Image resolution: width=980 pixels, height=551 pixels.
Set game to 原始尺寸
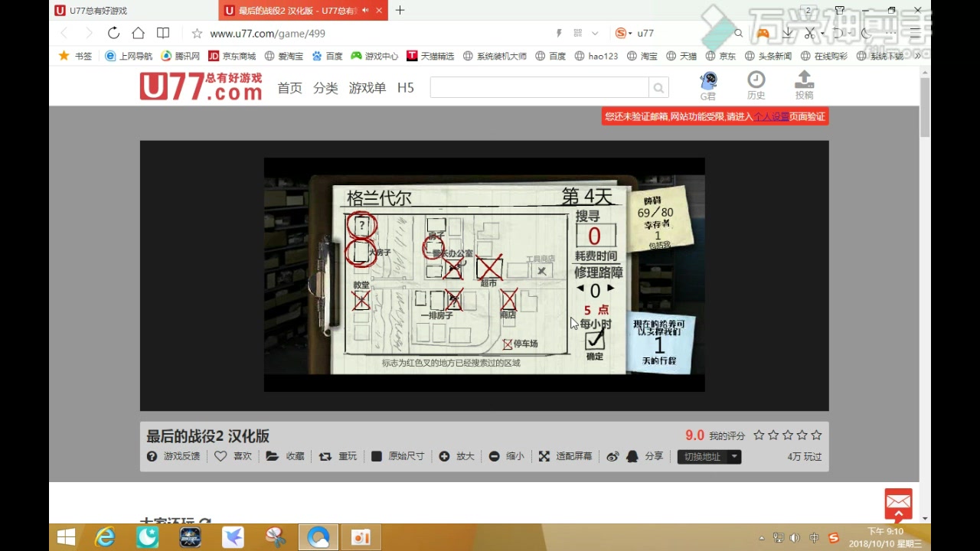[397, 456]
